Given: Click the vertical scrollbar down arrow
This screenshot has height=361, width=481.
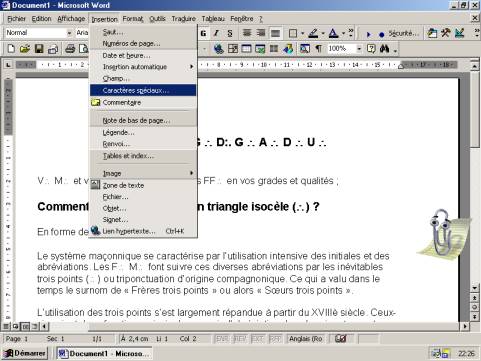Looking at the screenshot, I should (x=474, y=287).
